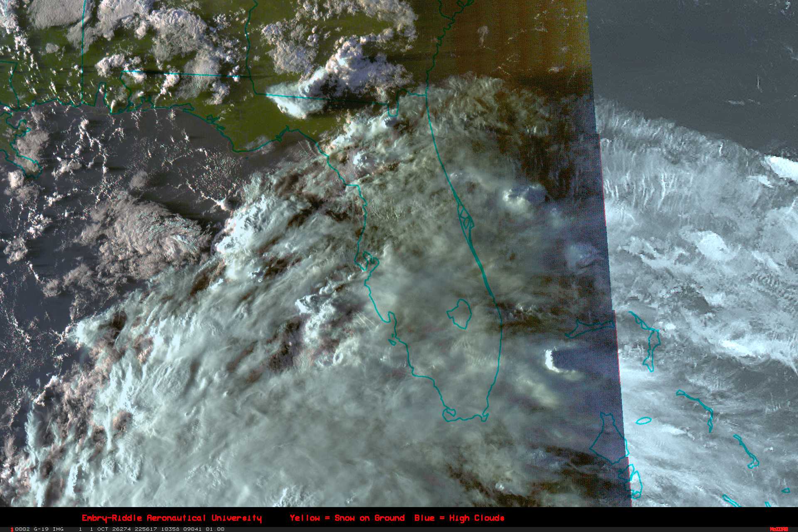
Task: Click the 'Blue = High Clouds' legend text
Action: [459, 518]
